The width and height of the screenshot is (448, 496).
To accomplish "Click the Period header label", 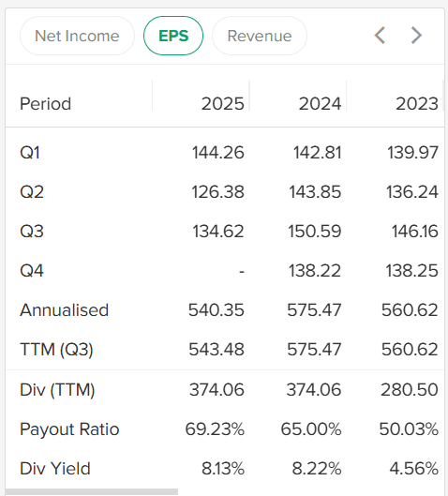I will 46,104.
